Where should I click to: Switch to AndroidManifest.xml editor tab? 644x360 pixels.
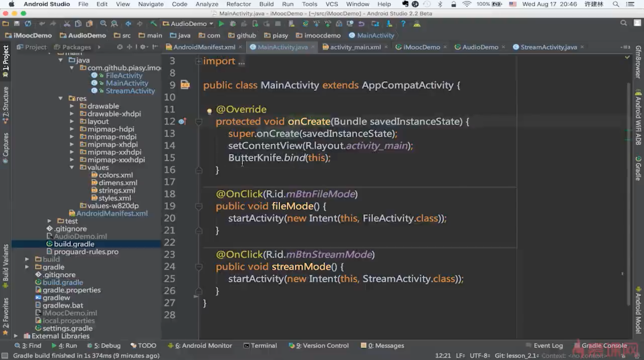click(x=204, y=47)
